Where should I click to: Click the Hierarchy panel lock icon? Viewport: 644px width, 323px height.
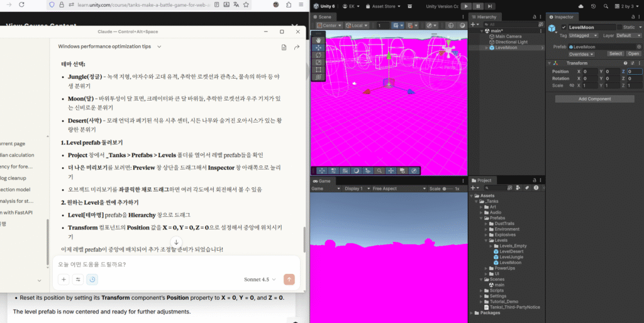(534, 17)
